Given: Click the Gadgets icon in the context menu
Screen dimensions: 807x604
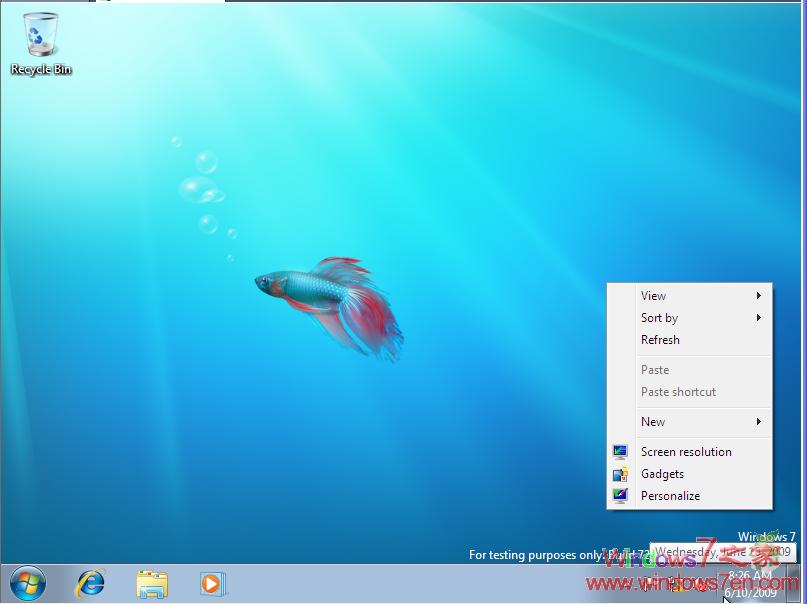Looking at the screenshot, I should pyautogui.click(x=622, y=474).
